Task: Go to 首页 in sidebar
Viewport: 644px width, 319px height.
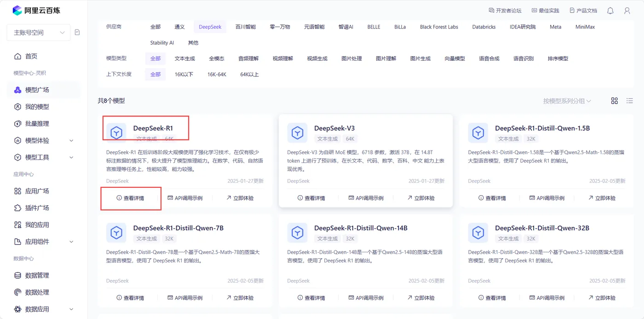Action: [x=43, y=56]
